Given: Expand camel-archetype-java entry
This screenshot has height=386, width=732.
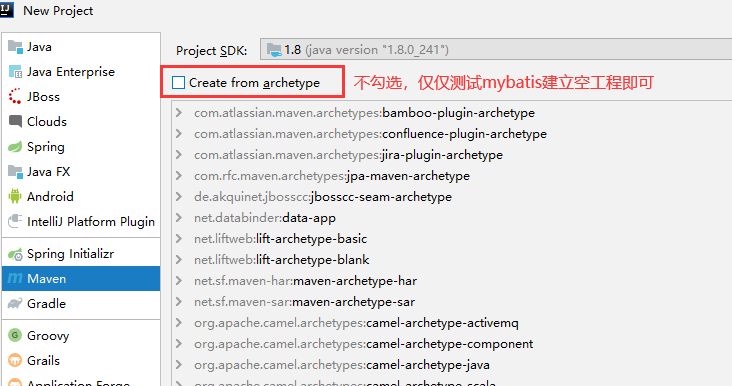Looking at the screenshot, I should click(x=179, y=365).
